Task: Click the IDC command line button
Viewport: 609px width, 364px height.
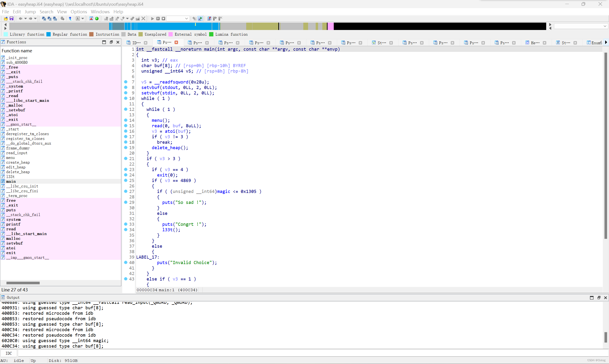Action: pos(9,353)
